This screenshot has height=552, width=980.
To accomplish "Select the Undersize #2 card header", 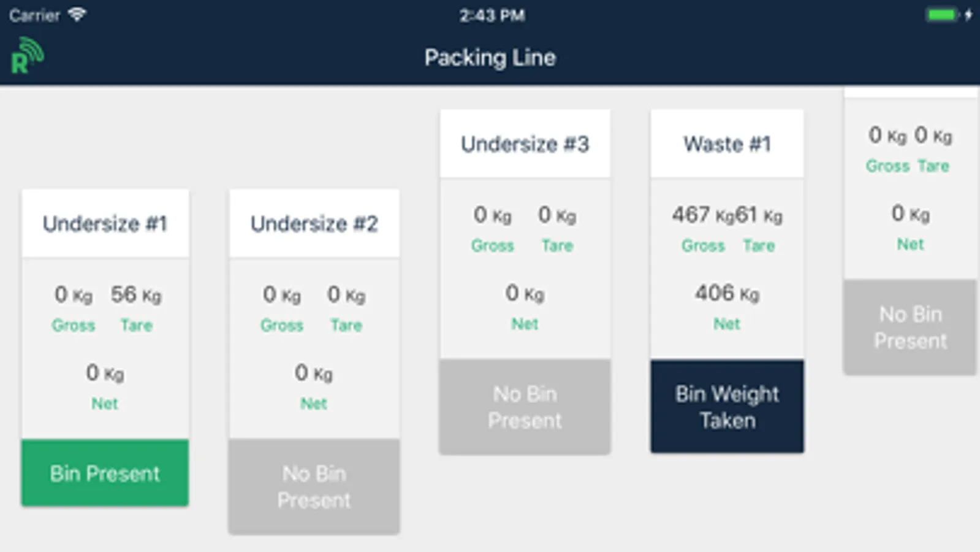I will (314, 224).
